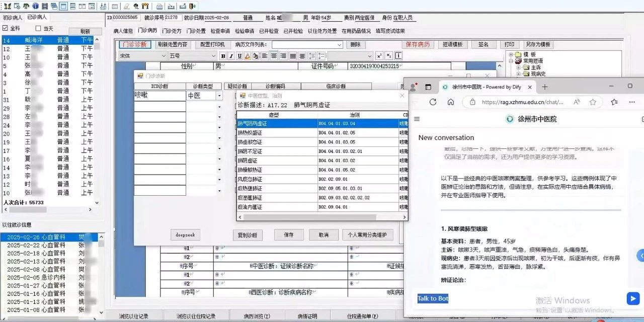644x322 pixels.
Task: Click the deepseek button
Action: coord(185,235)
